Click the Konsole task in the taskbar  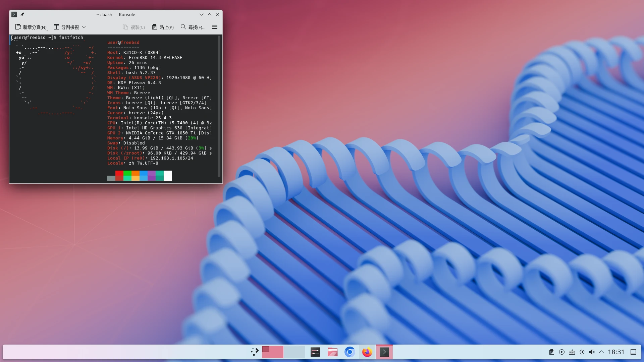384,352
